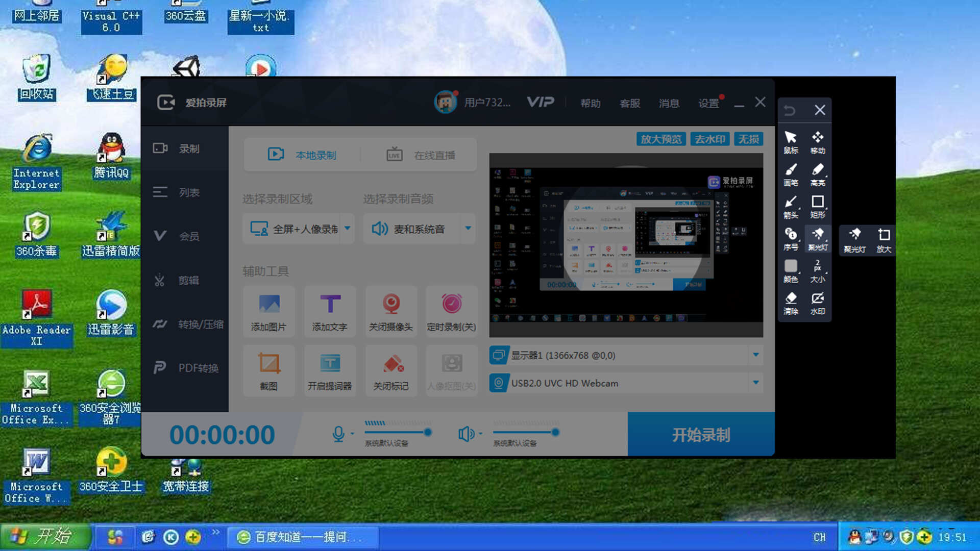Click the 回收站 recycle bin icon
The height and width of the screenshot is (551, 980).
pos(36,78)
